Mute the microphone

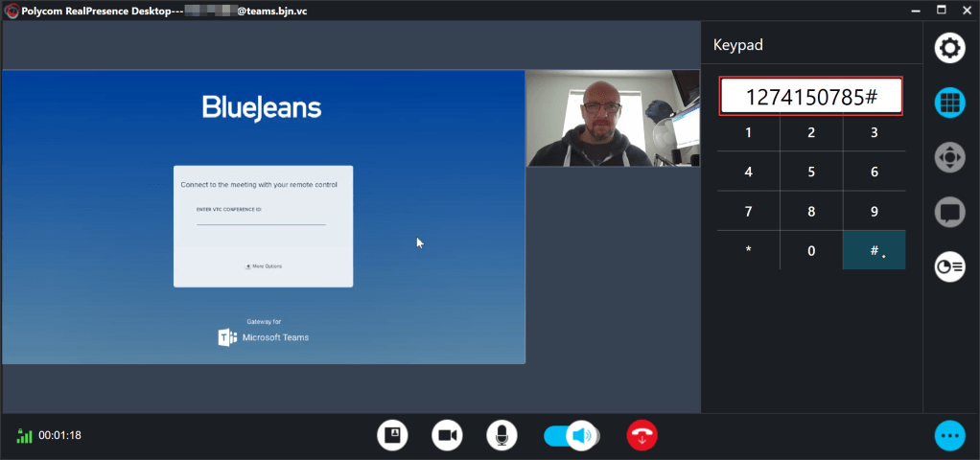[x=502, y=436]
